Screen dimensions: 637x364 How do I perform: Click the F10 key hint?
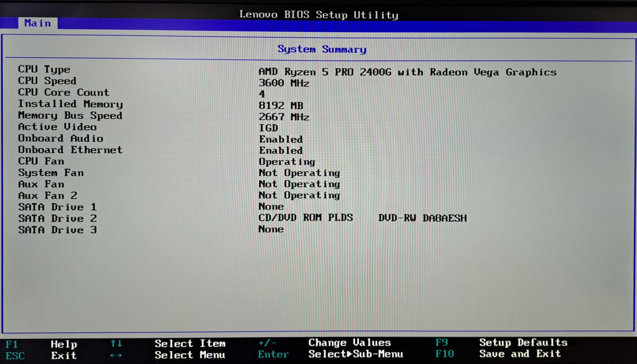point(444,354)
